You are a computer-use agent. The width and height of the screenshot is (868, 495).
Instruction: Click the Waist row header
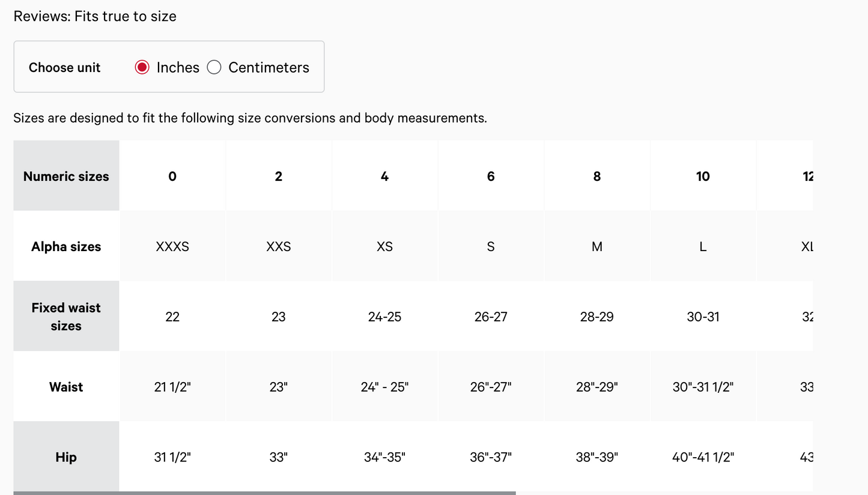(x=66, y=387)
